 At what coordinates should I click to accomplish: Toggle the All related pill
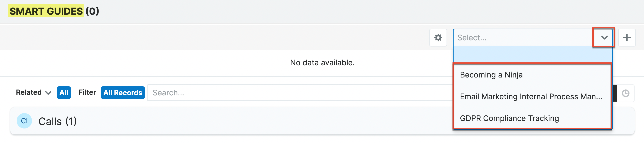coord(64,93)
